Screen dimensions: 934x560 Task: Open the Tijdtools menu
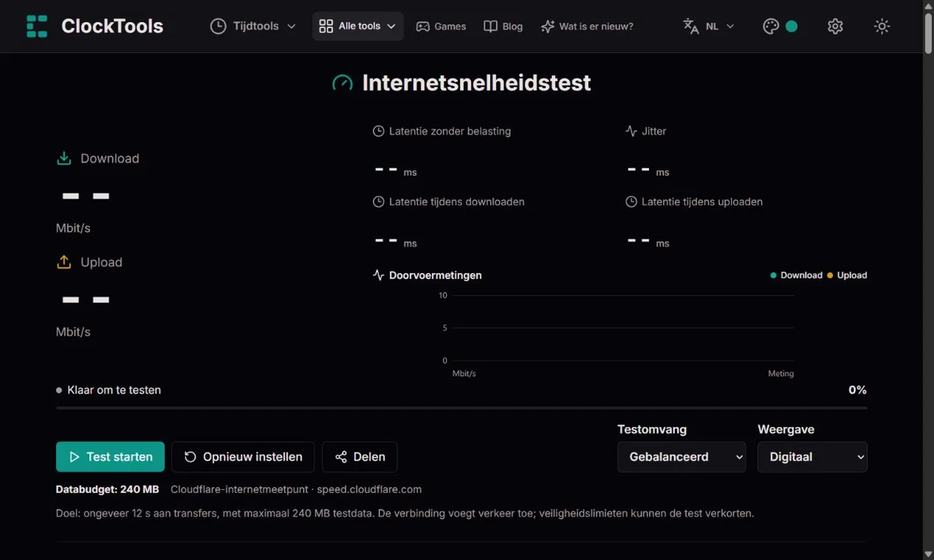coord(253,26)
